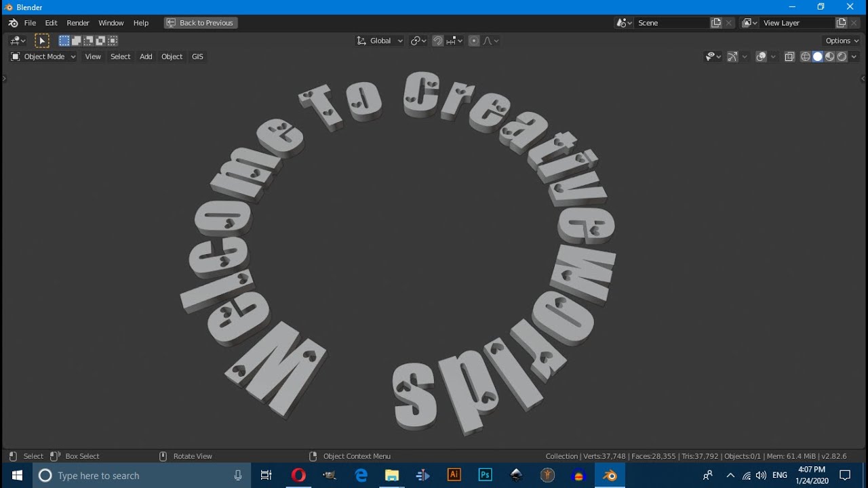Launch Opera from the taskbar
This screenshot has height=488, width=868.
[x=298, y=476]
